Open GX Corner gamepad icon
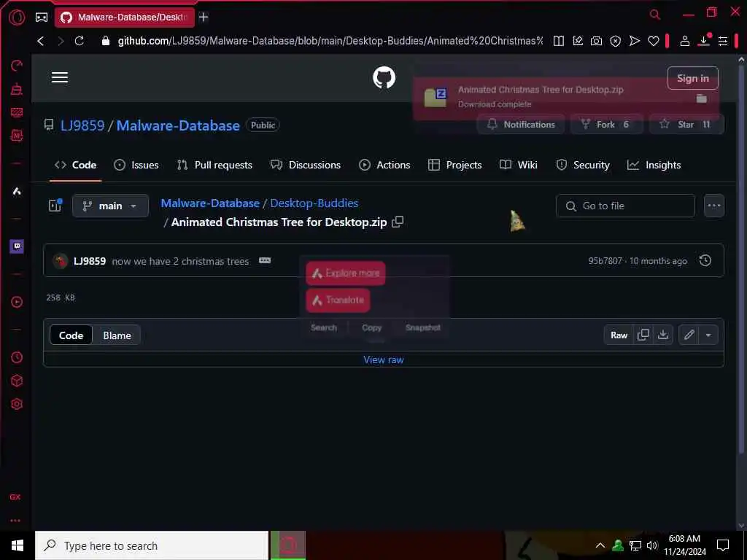 (x=42, y=17)
